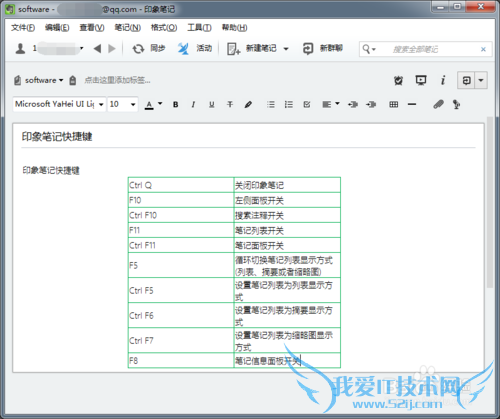The width and height of the screenshot is (500, 419).
Task: Click the Ctrl Q table cell
Action: [181, 185]
